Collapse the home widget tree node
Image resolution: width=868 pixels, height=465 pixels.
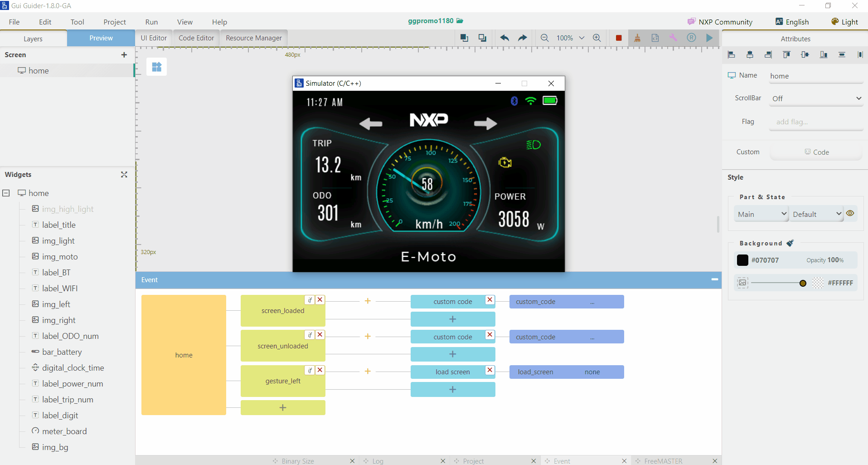coord(6,193)
